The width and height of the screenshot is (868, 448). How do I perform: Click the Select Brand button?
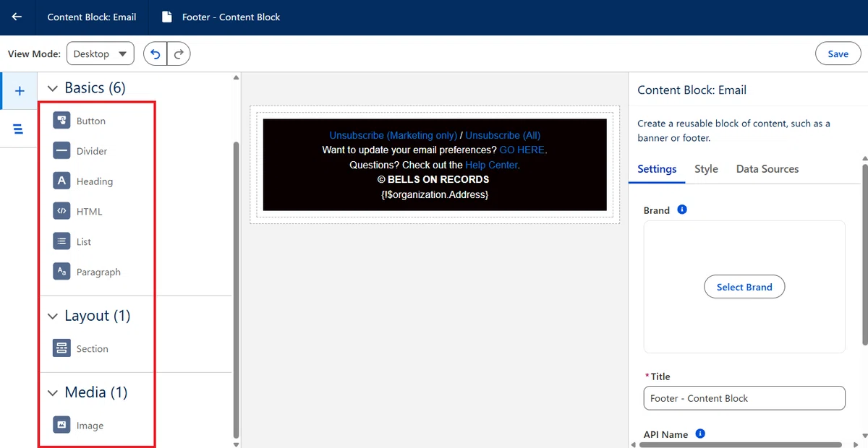click(x=744, y=287)
